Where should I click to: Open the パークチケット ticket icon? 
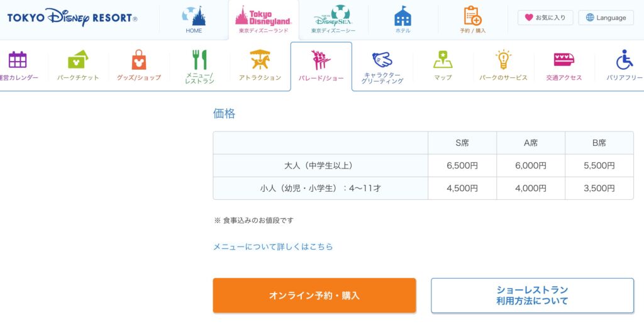click(78, 60)
